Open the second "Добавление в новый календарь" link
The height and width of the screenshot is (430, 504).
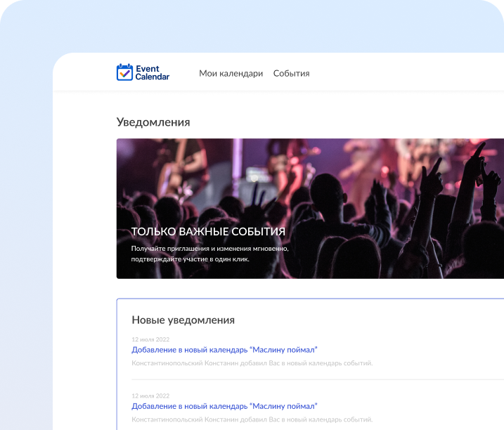click(x=224, y=406)
